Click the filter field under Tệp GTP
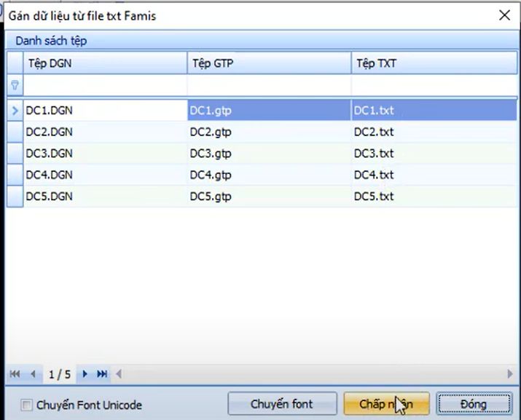This screenshot has height=420, width=521. (269, 86)
